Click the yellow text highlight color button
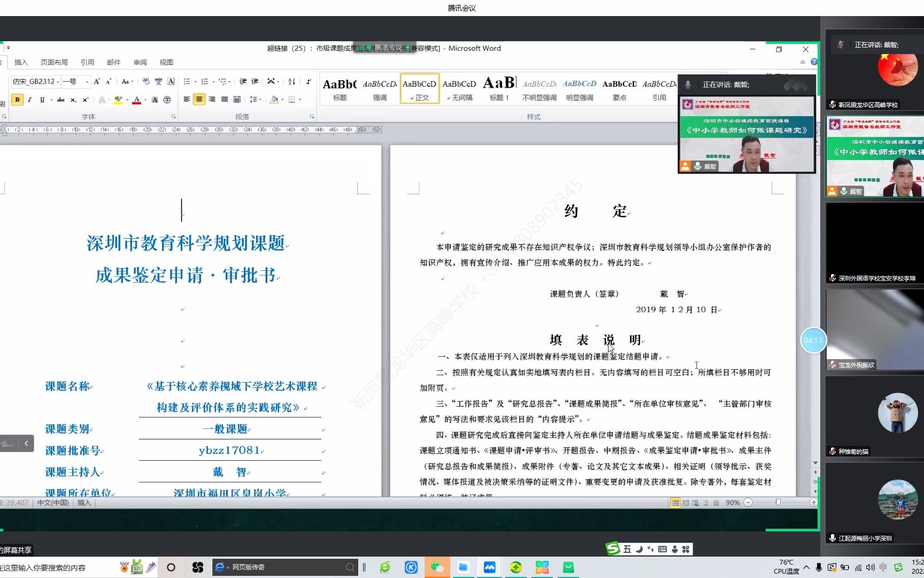 coord(118,100)
